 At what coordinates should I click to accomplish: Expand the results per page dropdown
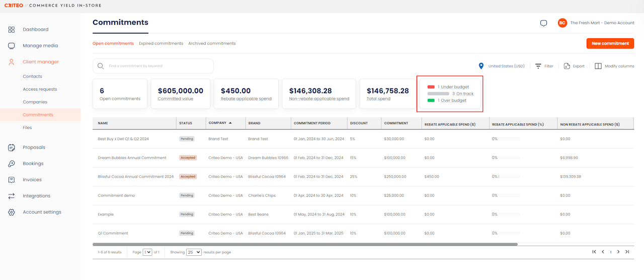click(194, 252)
